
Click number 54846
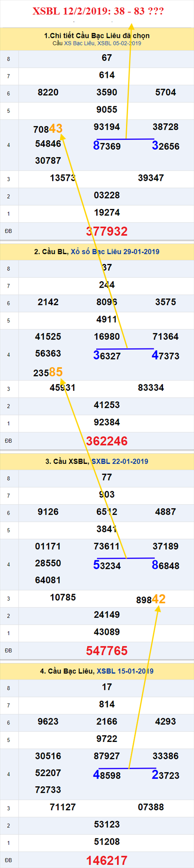[x=48, y=144]
